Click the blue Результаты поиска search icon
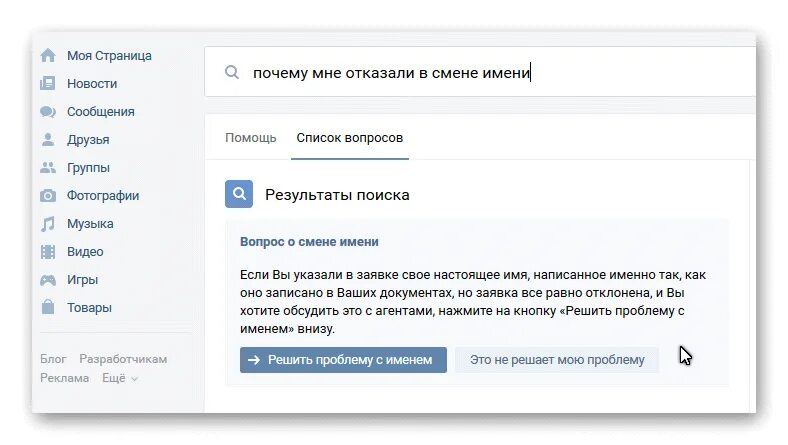Screen dimensions: 788x445 [x=239, y=194]
